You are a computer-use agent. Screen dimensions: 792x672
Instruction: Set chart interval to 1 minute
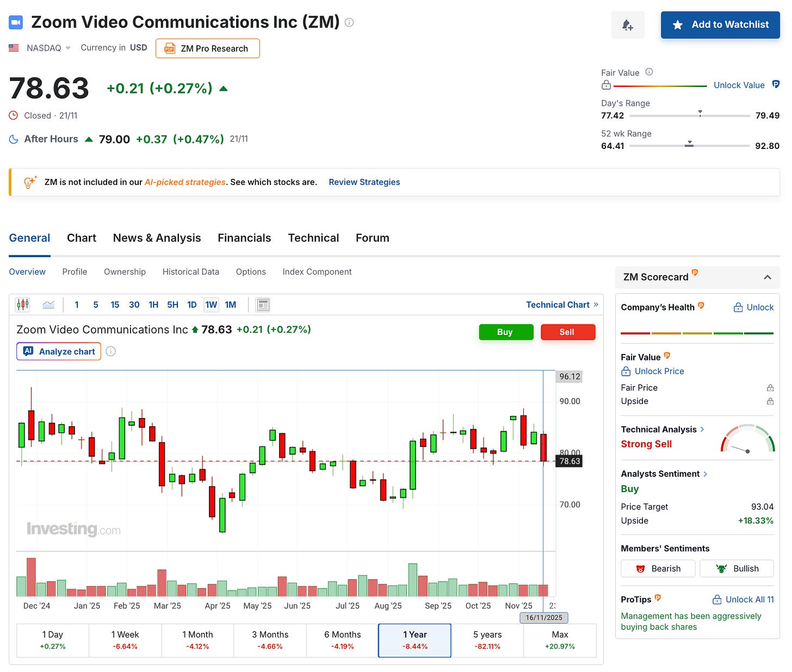pos(77,304)
